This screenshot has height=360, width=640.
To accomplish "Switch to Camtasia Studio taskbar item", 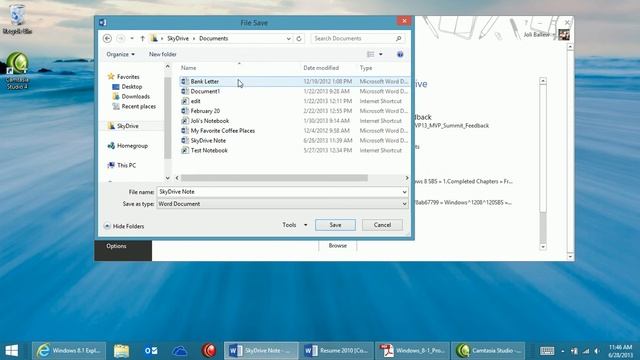I will pos(489,351).
